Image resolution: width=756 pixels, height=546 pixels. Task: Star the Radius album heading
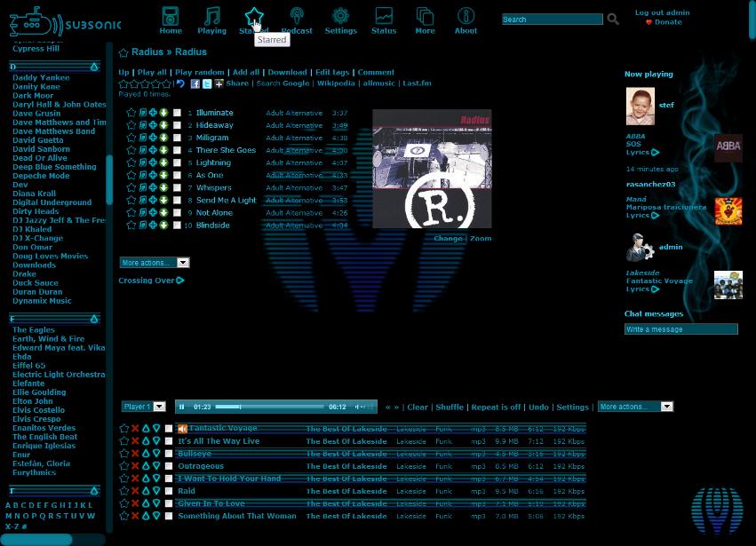(x=123, y=52)
